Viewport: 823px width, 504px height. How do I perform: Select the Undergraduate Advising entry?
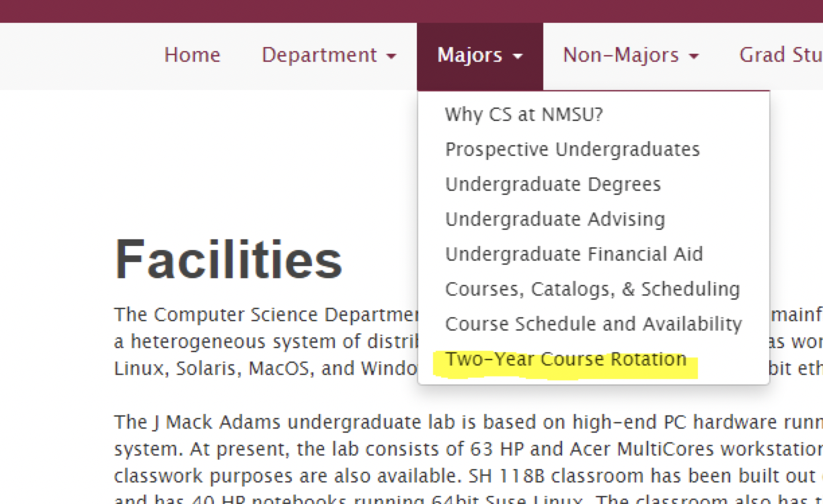(555, 219)
